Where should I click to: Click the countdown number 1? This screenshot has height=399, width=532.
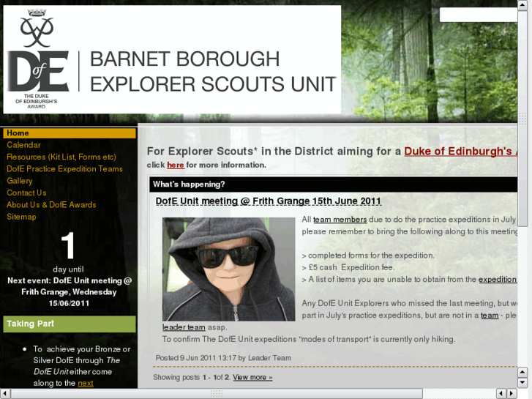point(68,245)
